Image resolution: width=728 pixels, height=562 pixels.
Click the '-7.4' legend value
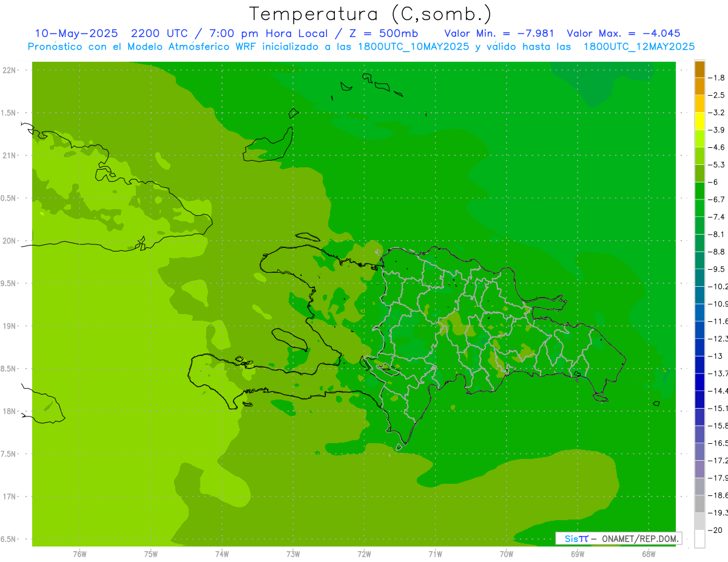point(718,216)
